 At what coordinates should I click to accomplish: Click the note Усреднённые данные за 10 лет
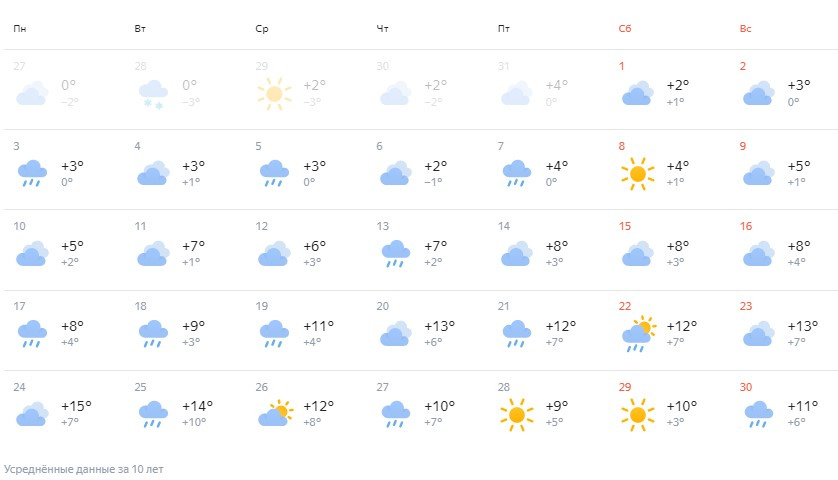click(83, 469)
